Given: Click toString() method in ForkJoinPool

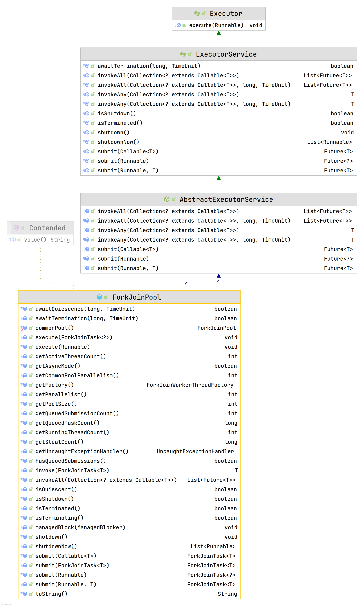Looking at the screenshot, I should (x=51, y=594).
